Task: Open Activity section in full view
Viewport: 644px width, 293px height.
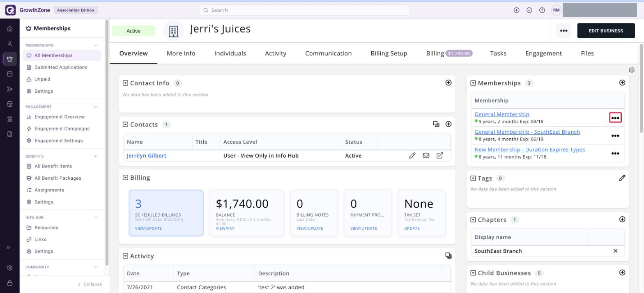Action: coord(448,256)
